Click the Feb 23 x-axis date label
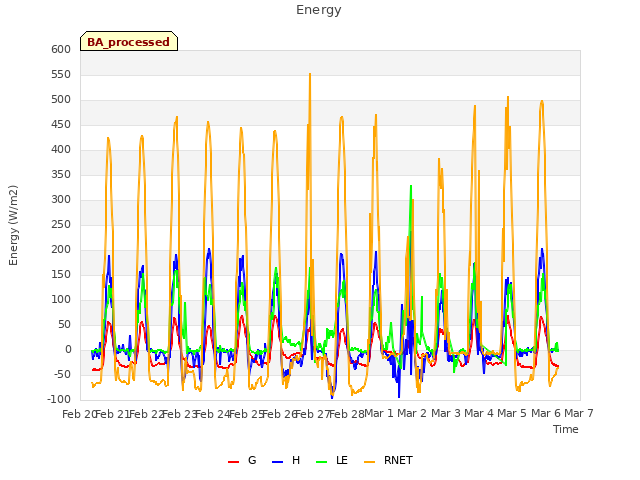This screenshot has width=640, height=480. (x=180, y=414)
